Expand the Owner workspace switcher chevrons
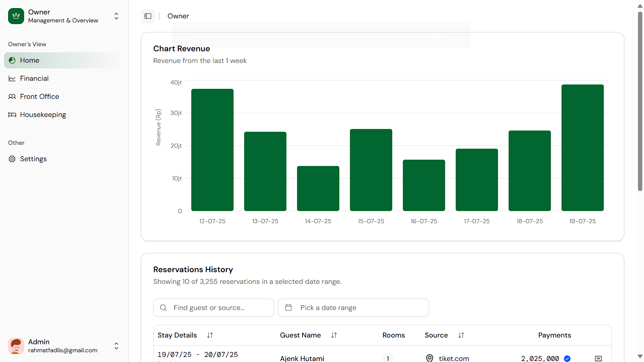 pos(116,16)
